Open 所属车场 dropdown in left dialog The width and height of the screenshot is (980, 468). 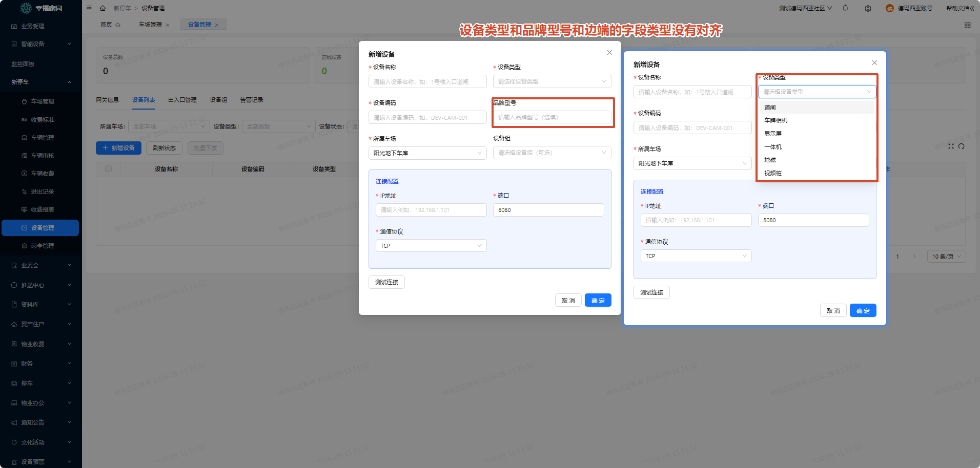427,153
